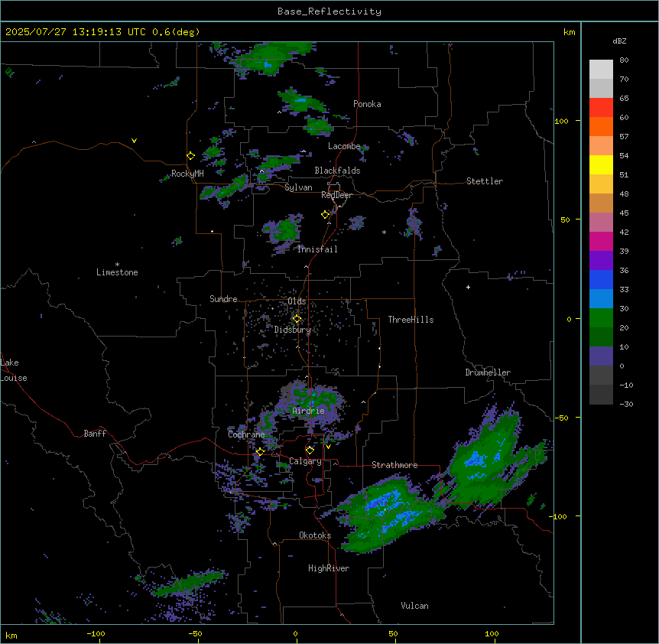
Task: Click the km unit label at top right
Action: click(570, 32)
